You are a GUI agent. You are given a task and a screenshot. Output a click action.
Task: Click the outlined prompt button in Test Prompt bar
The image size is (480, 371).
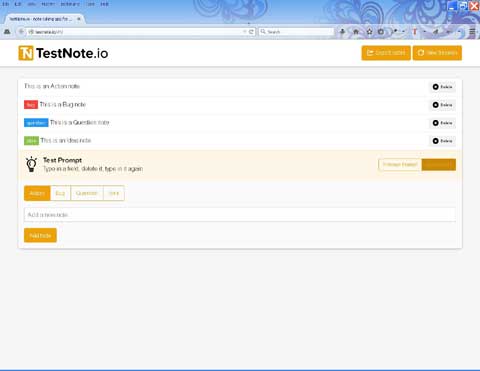[x=400, y=164]
